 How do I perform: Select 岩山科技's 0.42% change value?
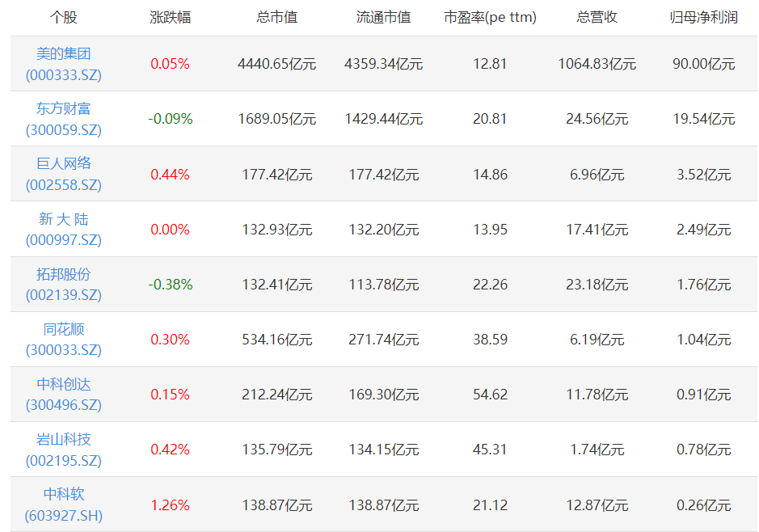coord(170,450)
